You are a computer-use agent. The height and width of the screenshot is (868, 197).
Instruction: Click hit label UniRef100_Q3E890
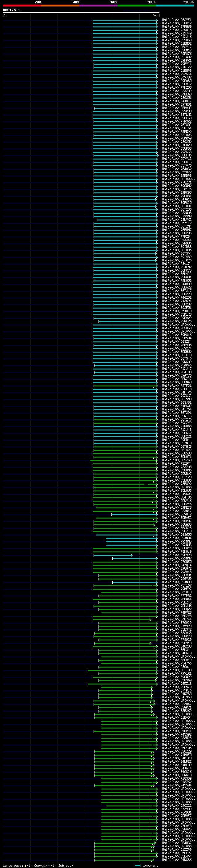(177, 484)
